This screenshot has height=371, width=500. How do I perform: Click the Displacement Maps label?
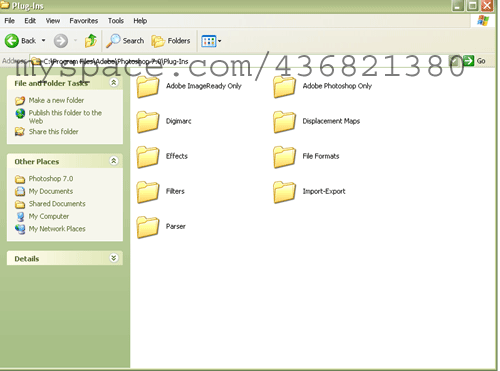[331, 121]
